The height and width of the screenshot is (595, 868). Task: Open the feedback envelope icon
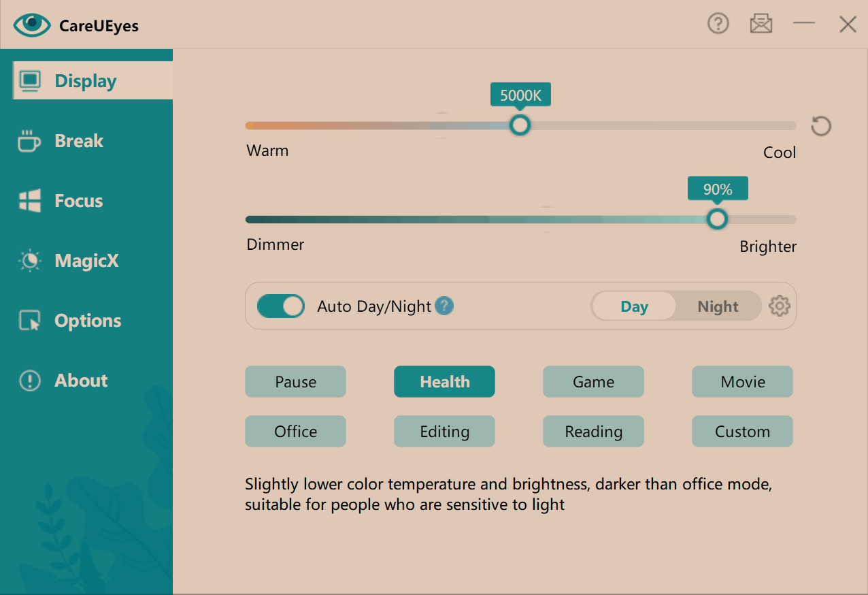point(761,25)
